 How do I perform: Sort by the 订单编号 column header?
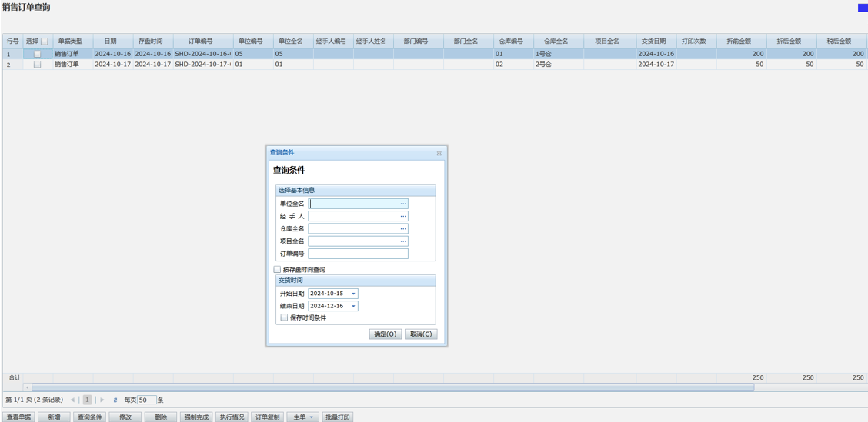(x=200, y=42)
